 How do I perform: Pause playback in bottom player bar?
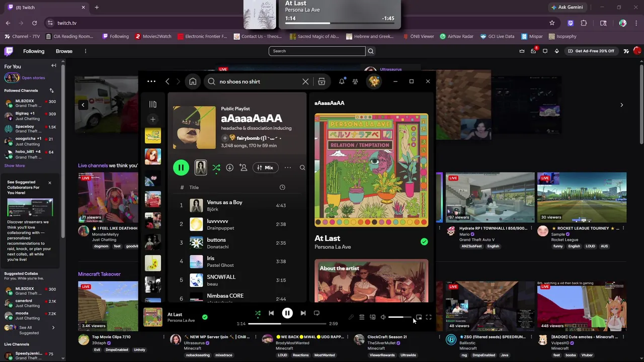[287, 313]
